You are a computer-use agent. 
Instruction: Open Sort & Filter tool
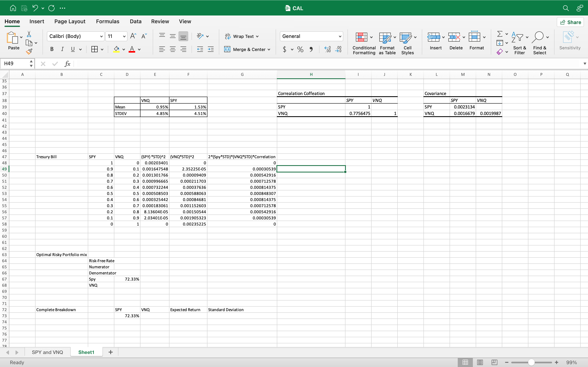point(519,43)
